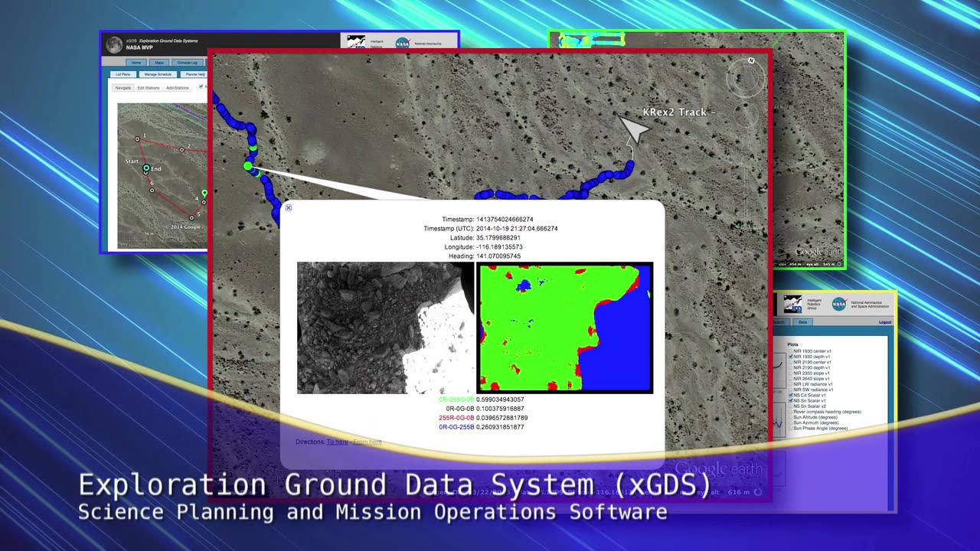Click the Timestamp (UTC) value 2014-10-19 21:27:04.666274
The image size is (980, 551).
point(517,229)
